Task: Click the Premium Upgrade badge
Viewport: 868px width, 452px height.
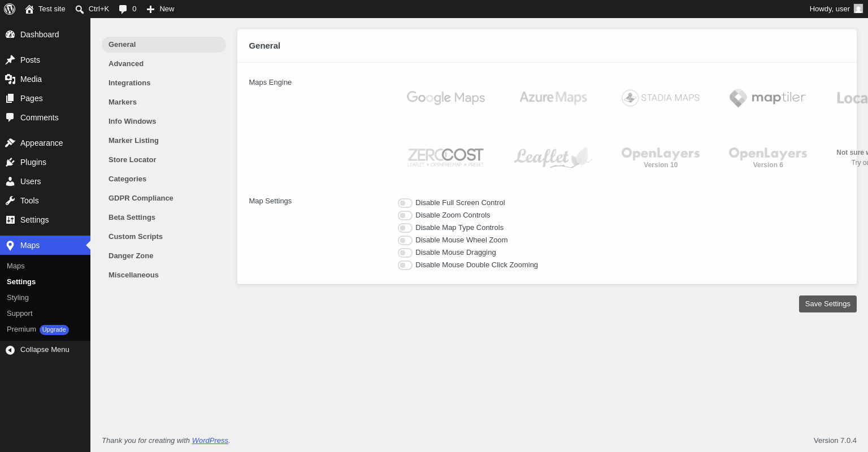Action: (54, 329)
